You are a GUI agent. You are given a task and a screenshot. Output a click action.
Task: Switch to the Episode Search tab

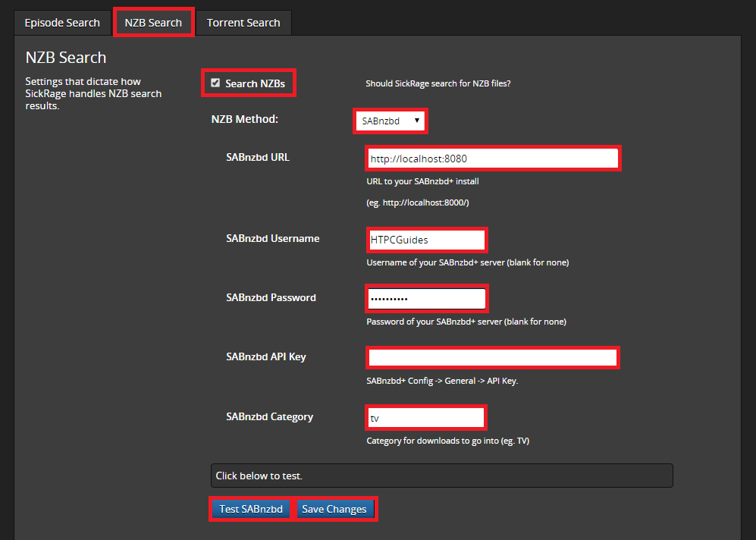coord(62,23)
